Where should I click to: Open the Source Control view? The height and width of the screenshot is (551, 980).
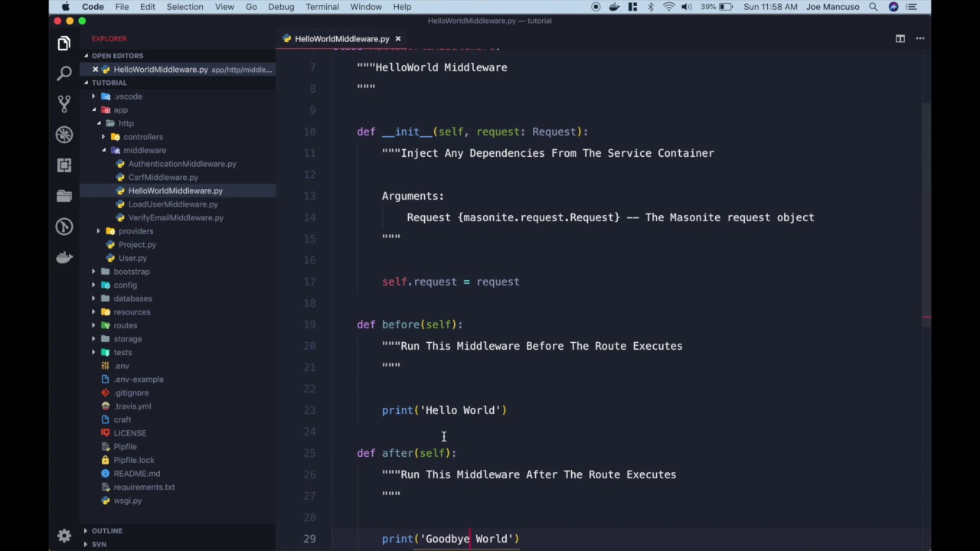coord(64,103)
